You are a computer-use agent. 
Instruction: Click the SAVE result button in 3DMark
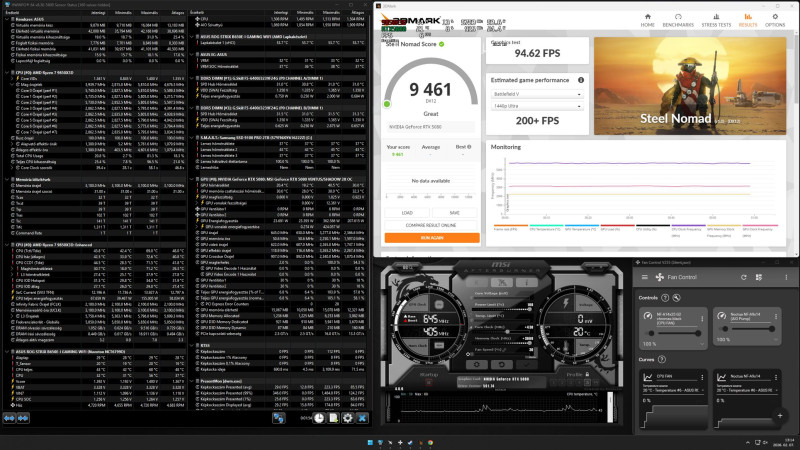pyautogui.click(x=455, y=213)
